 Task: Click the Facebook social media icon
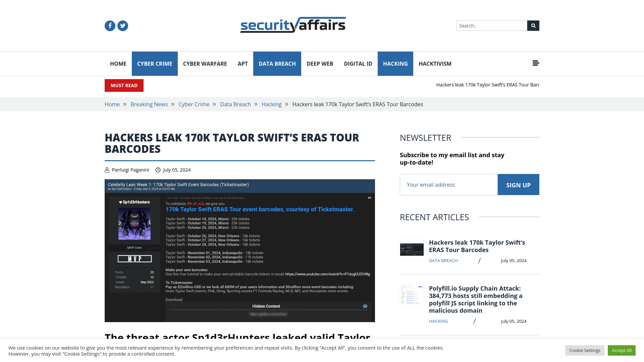110,25
